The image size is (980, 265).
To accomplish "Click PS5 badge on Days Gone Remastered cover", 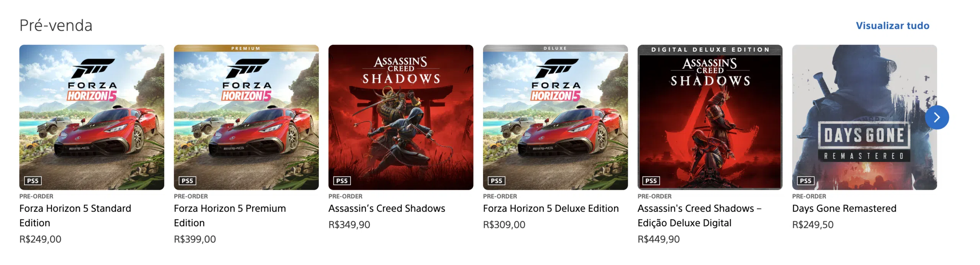I will coord(805,181).
